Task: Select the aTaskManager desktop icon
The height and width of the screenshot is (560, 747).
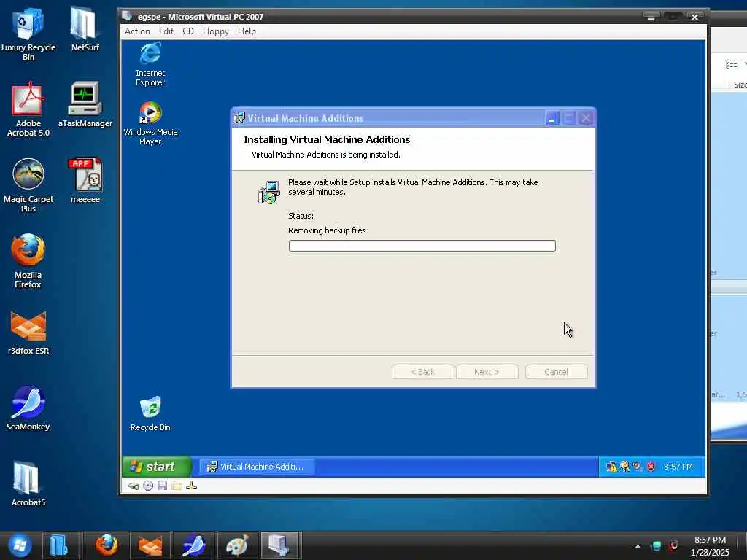Action: point(85,105)
